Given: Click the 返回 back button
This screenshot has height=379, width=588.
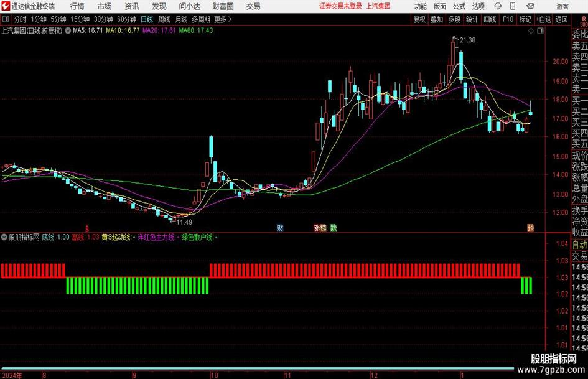Looking at the screenshot, I should coord(561,19).
